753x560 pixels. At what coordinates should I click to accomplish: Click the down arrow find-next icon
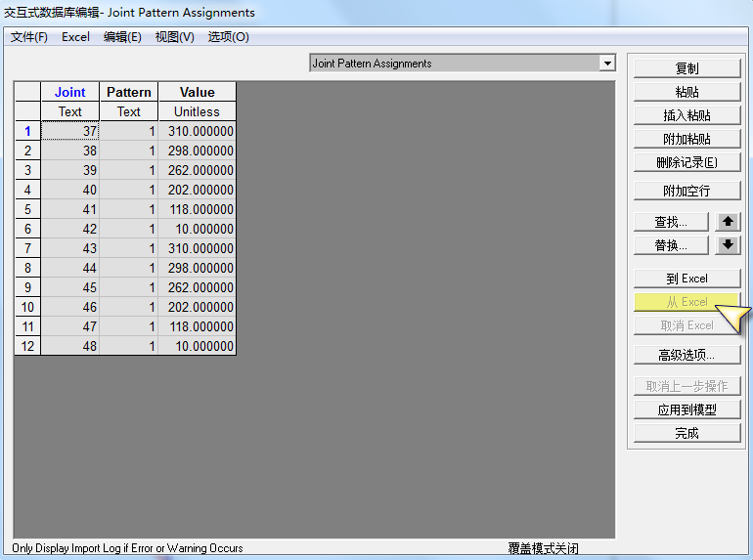(x=728, y=245)
